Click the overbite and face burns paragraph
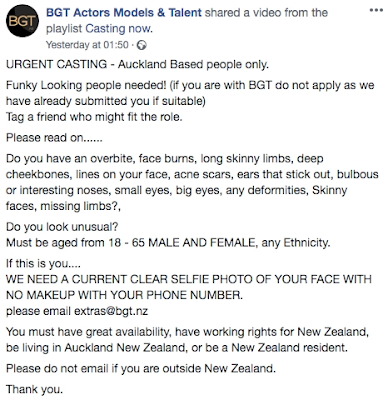The image size is (388, 400). pos(192,182)
